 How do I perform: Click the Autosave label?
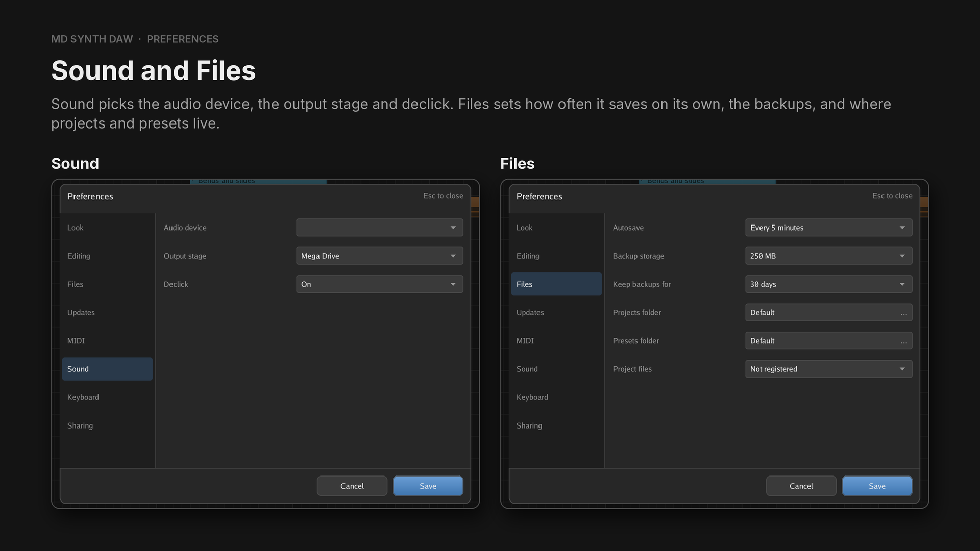(628, 228)
